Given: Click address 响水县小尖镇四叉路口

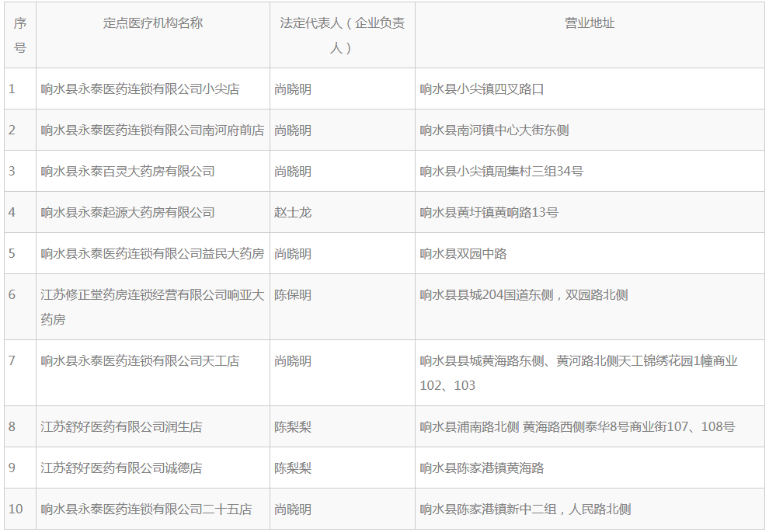Looking at the screenshot, I should (x=482, y=89).
